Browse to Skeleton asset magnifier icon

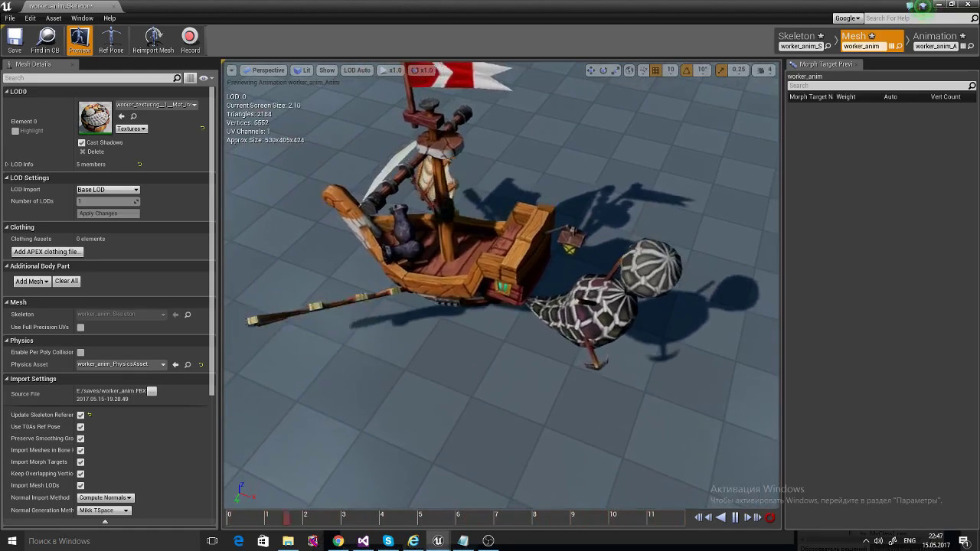(x=188, y=315)
